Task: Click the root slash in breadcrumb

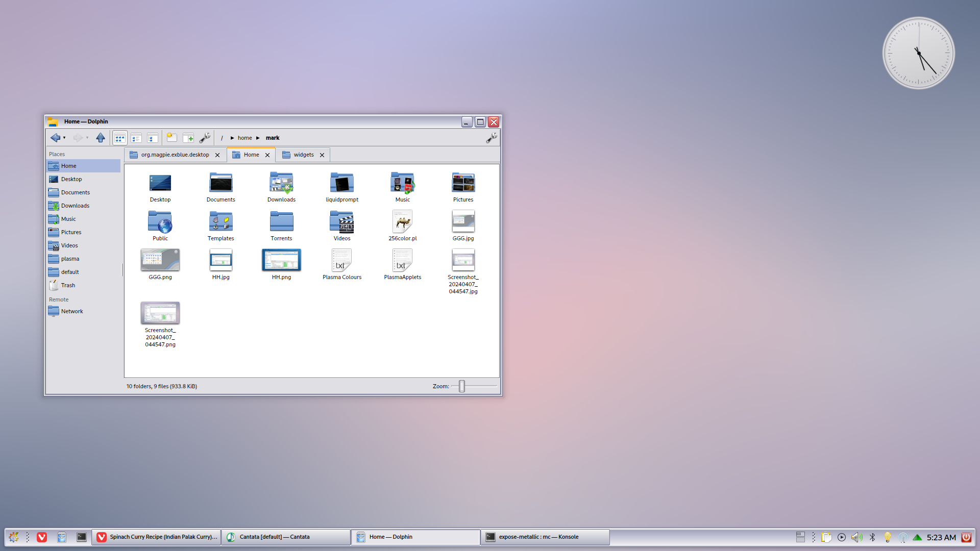Action: (222, 138)
